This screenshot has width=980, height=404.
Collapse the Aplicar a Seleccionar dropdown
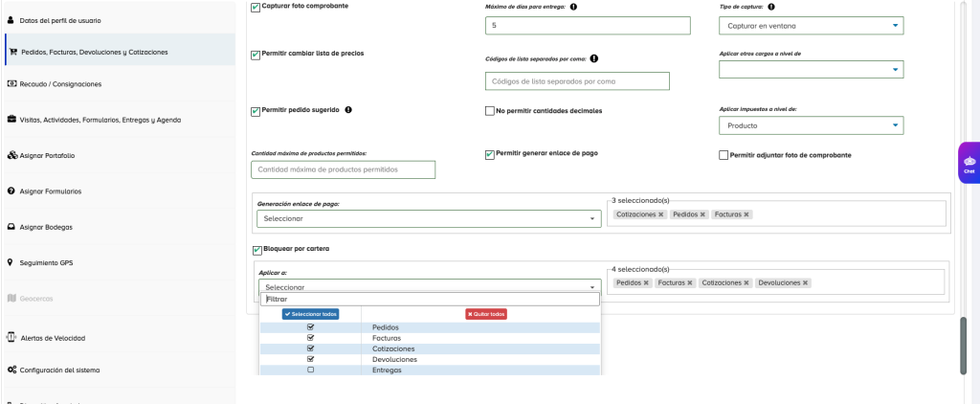(x=430, y=286)
